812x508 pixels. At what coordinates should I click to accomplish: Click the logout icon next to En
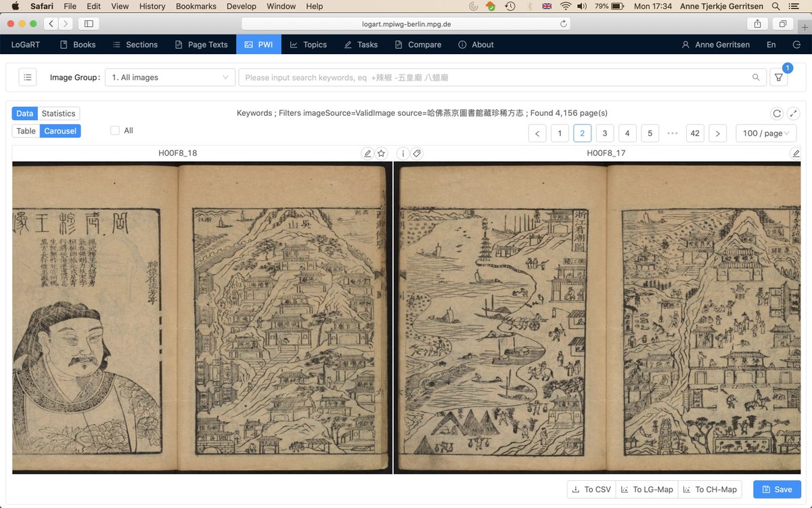pyautogui.click(x=796, y=45)
